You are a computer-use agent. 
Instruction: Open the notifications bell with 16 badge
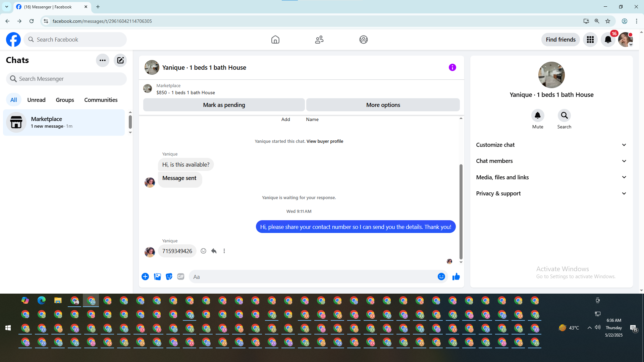[608, 40]
